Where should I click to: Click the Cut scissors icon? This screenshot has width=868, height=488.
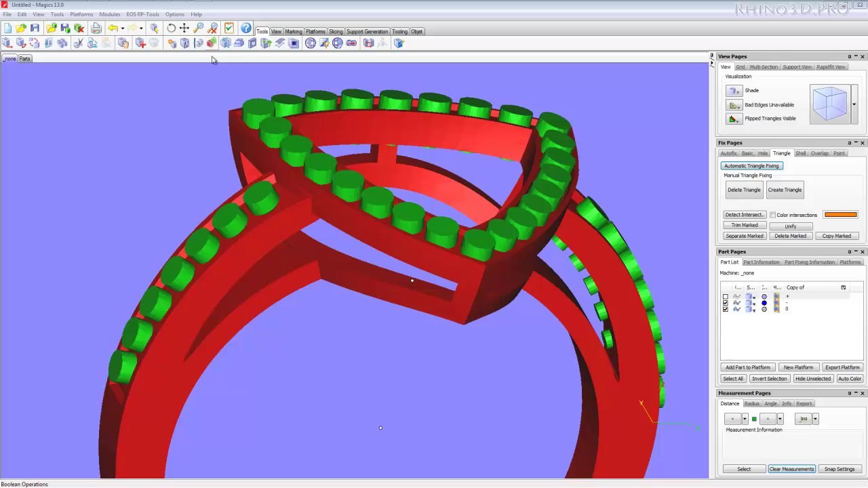78,43
